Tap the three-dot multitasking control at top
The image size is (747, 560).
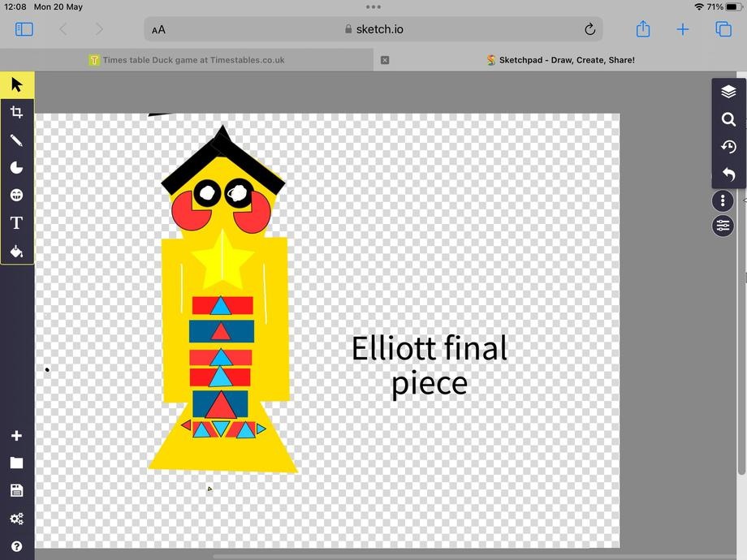[x=373, y=6]
